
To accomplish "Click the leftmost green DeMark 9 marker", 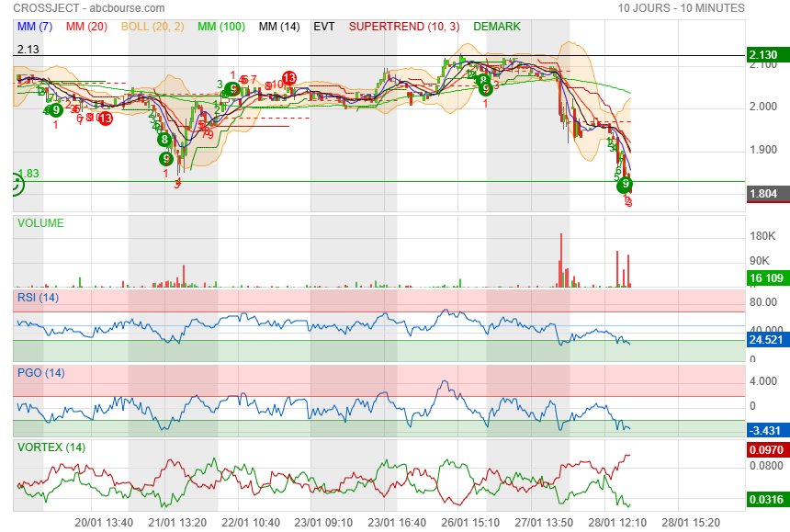I will tap(56, 110).
